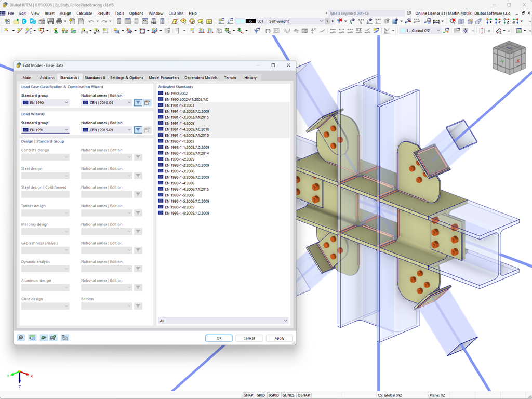Image resolution: width=532 pixels, height=399 pixels.
Task: Click the Undo arrow icon
Action: click(91, 21)
